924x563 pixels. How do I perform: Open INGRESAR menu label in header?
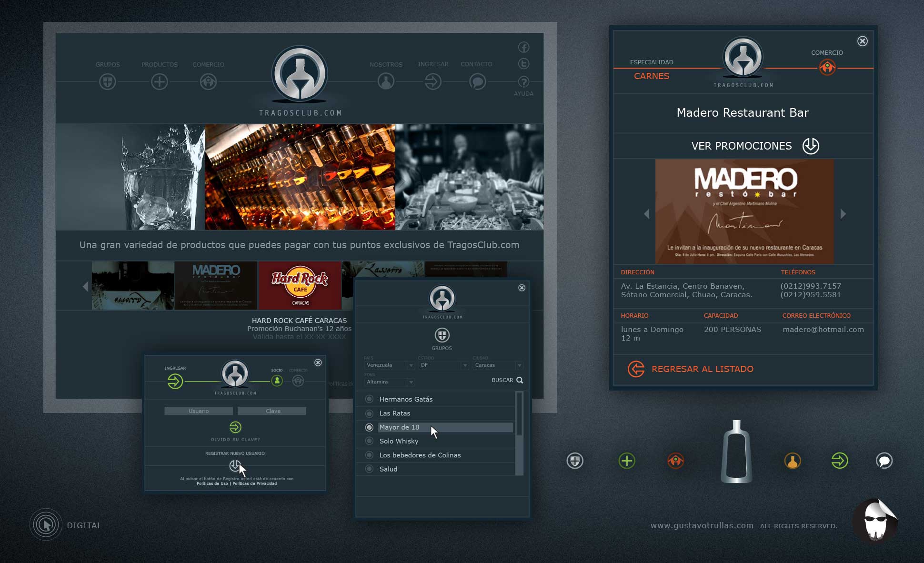(433, 64)
